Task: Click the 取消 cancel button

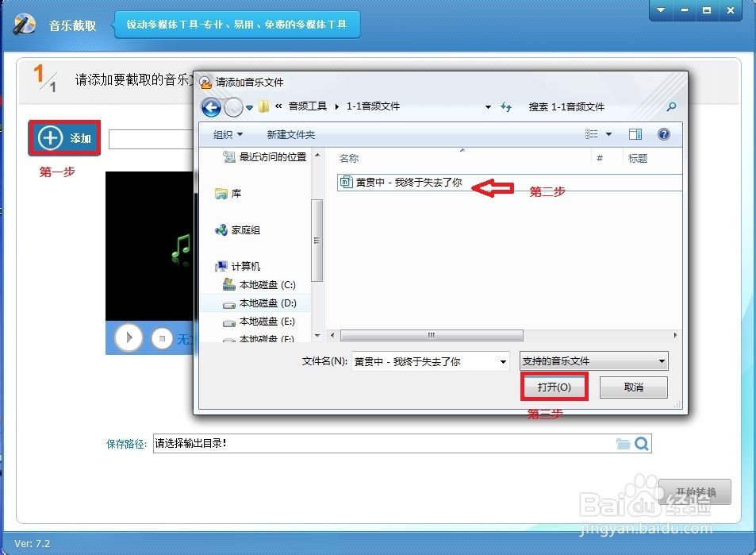Action: [x=634, y=387]
